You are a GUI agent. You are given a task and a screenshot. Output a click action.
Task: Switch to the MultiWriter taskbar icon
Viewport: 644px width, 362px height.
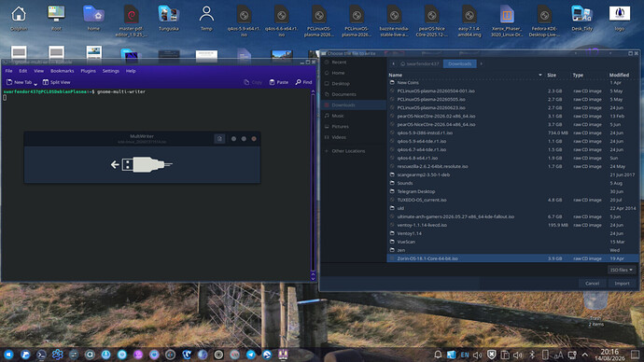click(283, 355)
